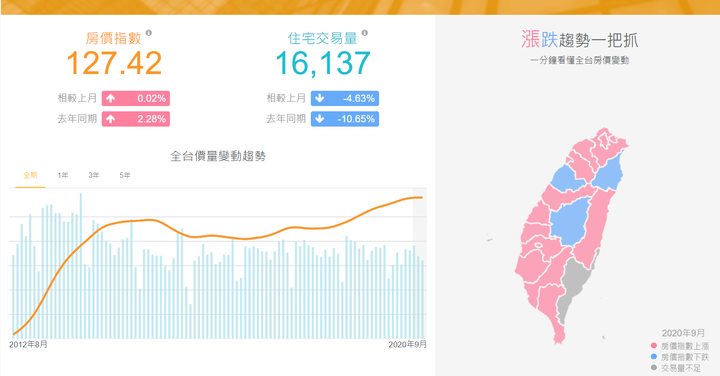Screen dimensions: 720x376
Task: Click the 16,137 transaction volume value
Action: tap(323, 63)
